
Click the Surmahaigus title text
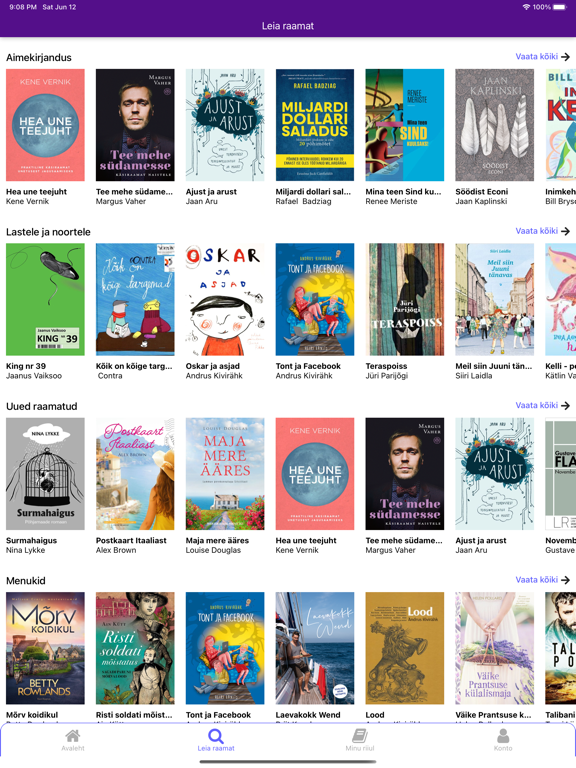[31, 540]
